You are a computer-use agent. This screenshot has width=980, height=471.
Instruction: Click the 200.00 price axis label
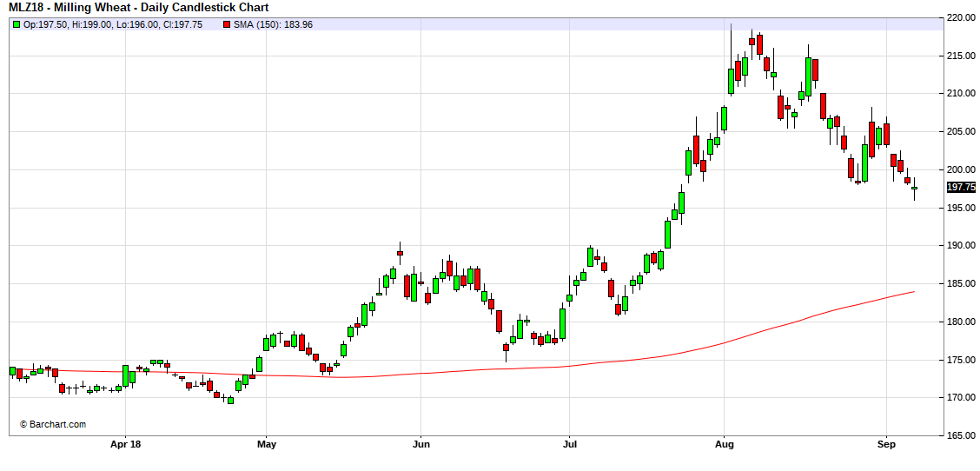pyautogui.click(x=961, y=169)
